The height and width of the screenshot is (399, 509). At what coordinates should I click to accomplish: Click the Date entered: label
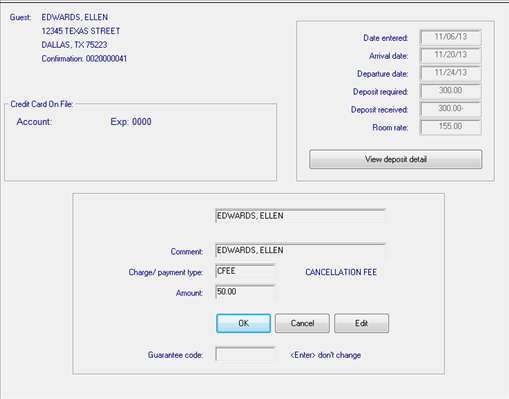pos(386,38)
